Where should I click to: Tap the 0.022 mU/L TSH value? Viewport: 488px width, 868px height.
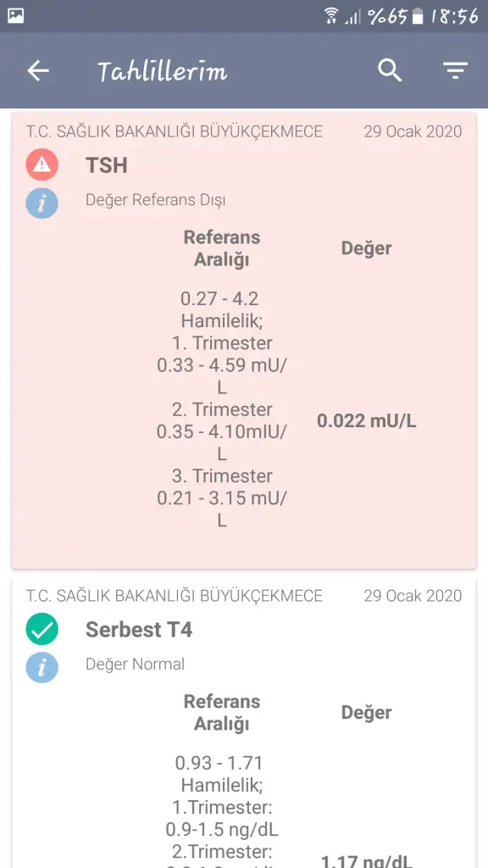point(366,421)
